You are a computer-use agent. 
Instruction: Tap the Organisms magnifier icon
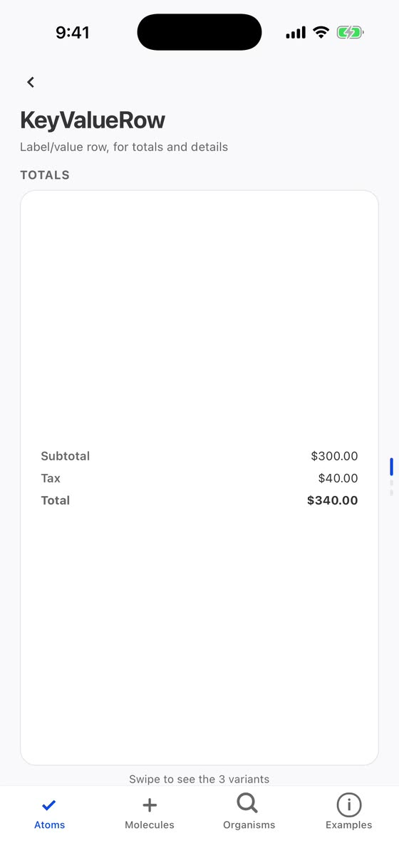pos(247,804)
